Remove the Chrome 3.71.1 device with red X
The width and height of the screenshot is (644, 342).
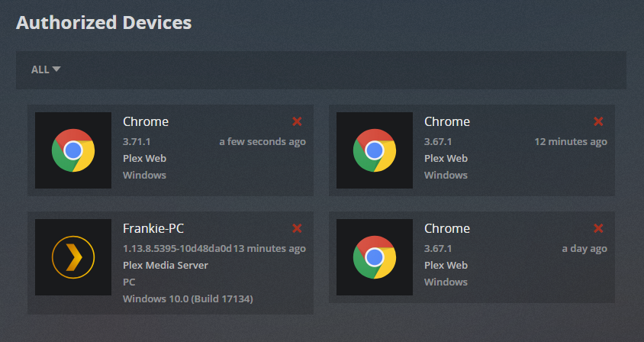[x=298, y=121]
